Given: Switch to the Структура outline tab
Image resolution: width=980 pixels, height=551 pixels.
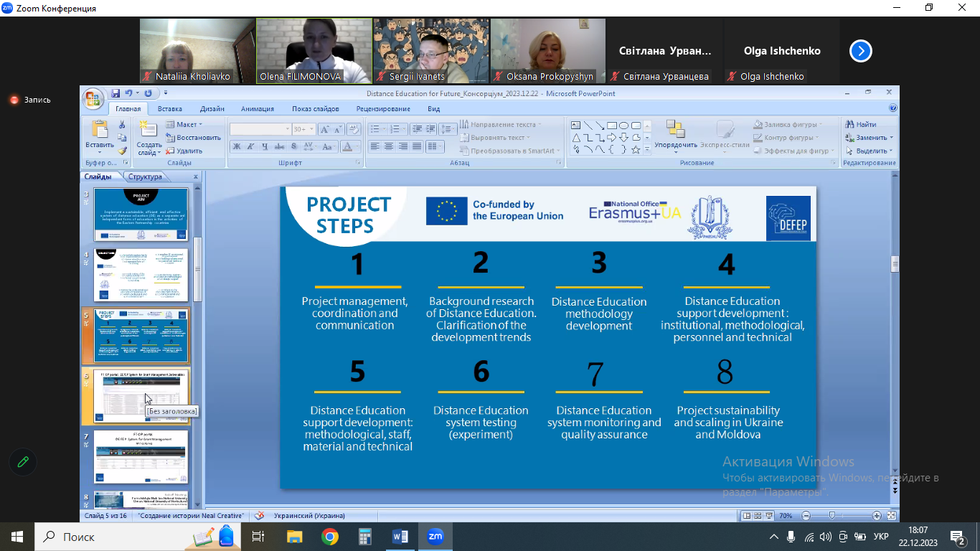Looking at the screenshot, I should pyautogui.click(x=146, y=176).
